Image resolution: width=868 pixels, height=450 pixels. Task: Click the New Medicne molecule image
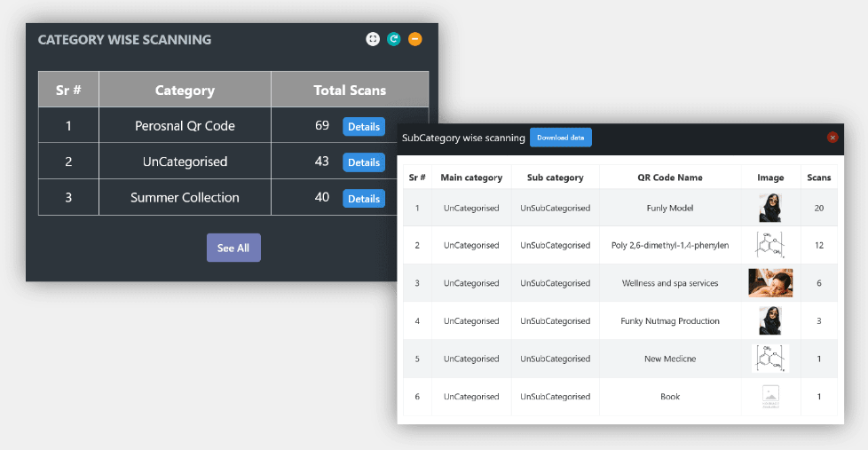click(x=769, y=359)
